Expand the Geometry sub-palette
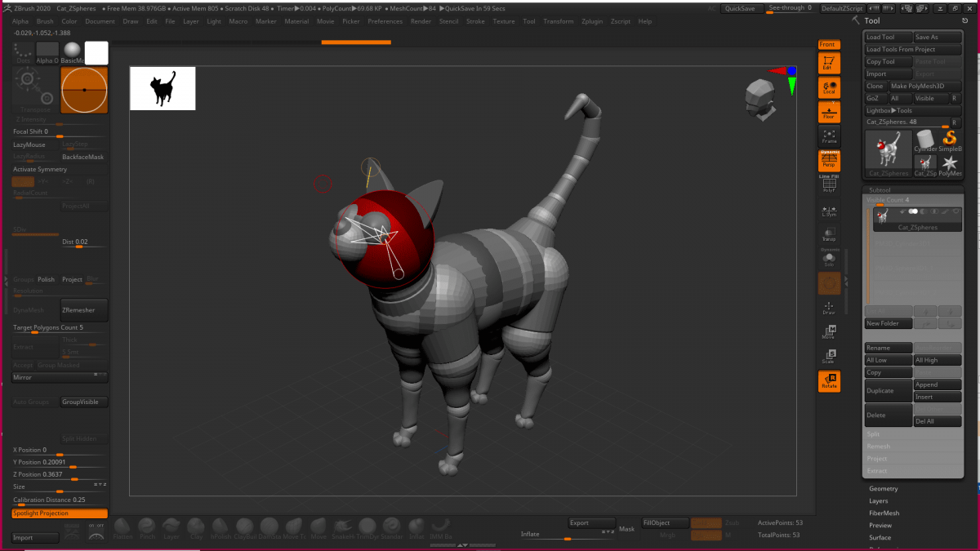The height and width of the screenshot is (551, 980). click(883, 489)
